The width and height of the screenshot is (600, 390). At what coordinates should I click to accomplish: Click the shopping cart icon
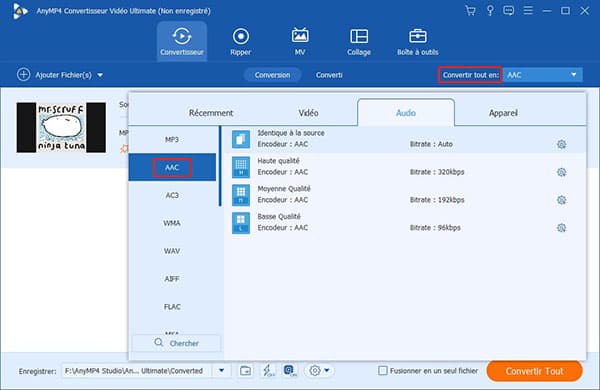click(470, 11)
